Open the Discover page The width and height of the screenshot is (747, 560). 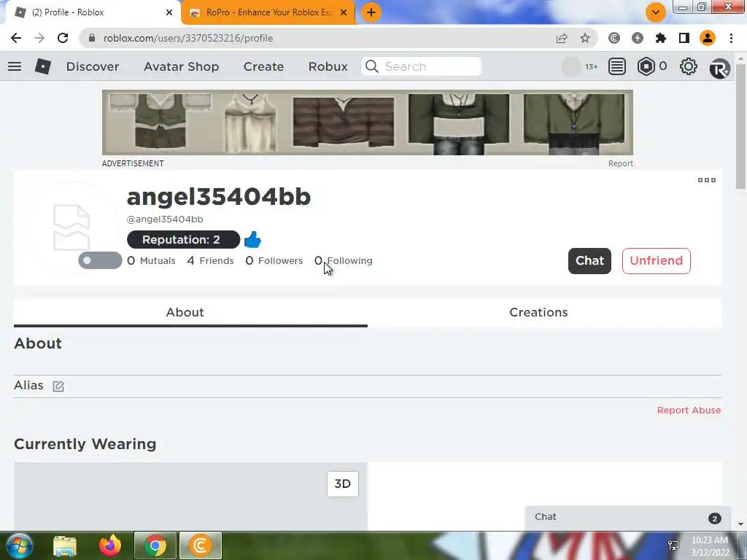point(93,66)
